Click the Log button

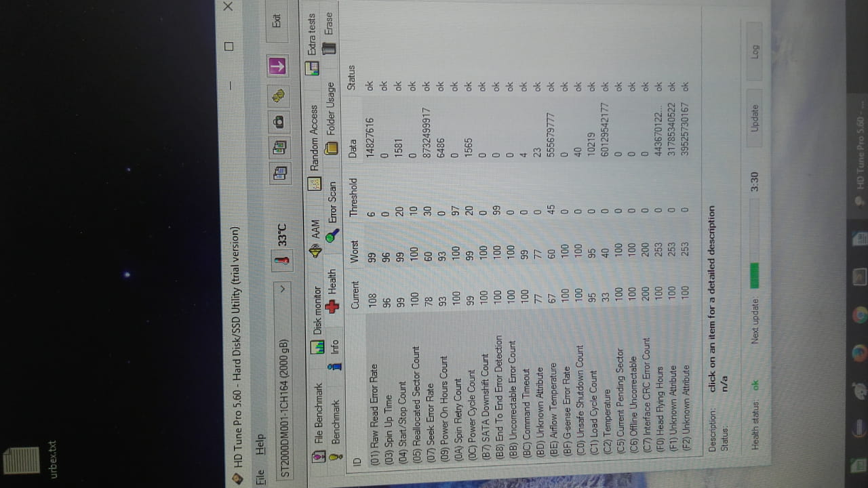point(755,51)
